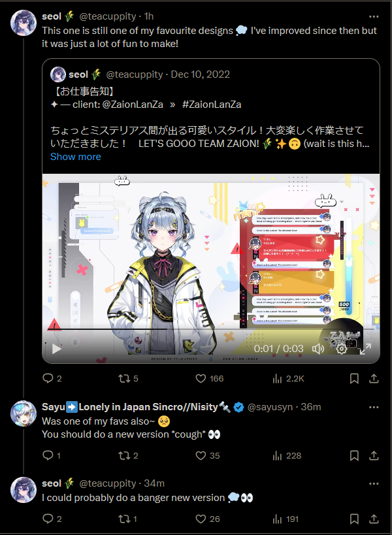Open the #ZaionLanZa hashtag
Viewport: 392px width, 535px height.
pyautogui.click(x=212, y=105)
